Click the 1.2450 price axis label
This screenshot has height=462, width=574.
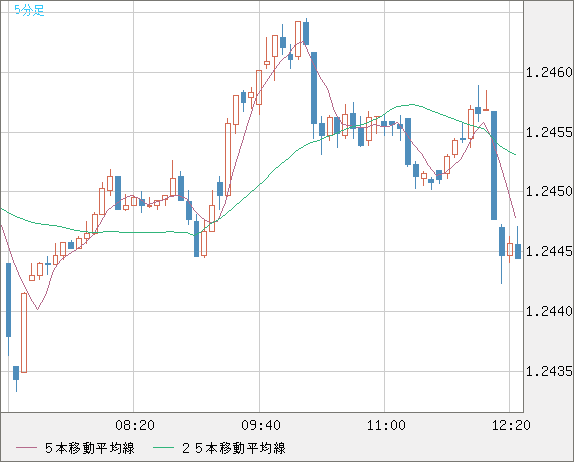[549, 191]
